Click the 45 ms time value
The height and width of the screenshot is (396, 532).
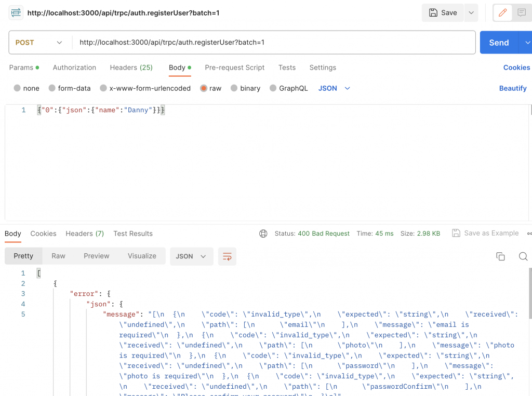click(384, 234)
